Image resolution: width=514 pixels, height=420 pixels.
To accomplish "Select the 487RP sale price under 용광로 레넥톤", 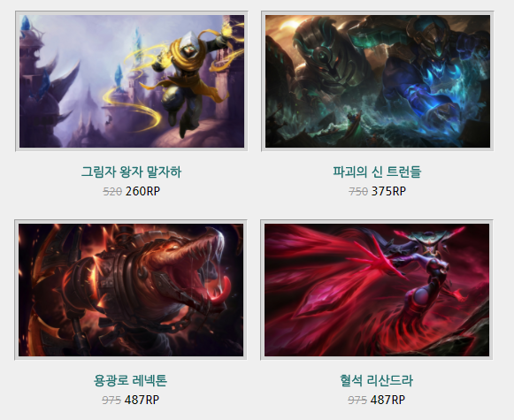I will click(142, 400).
